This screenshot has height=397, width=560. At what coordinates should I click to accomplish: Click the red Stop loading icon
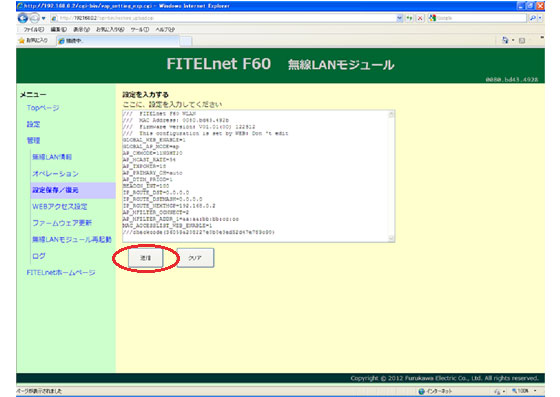click(x=420, y=18)
